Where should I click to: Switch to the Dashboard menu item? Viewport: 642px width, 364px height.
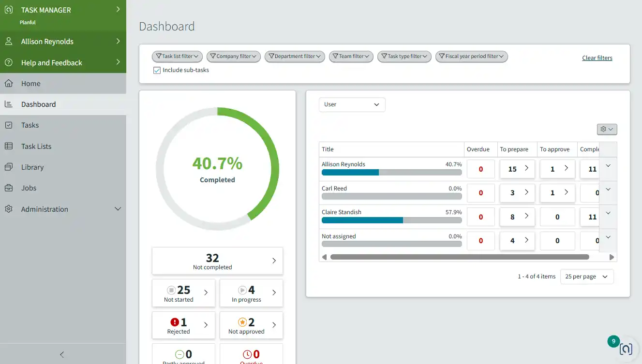pos(39,104)
